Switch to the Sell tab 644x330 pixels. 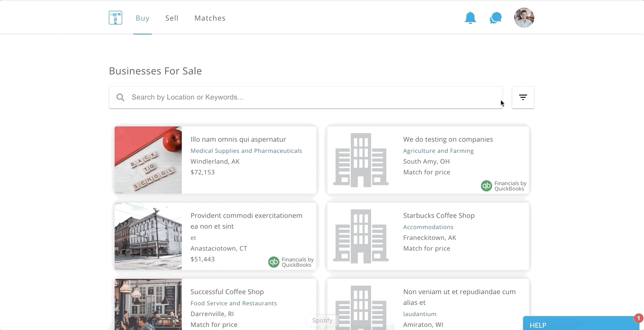172,18
